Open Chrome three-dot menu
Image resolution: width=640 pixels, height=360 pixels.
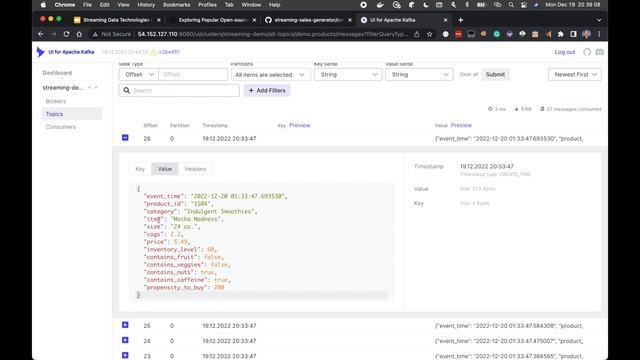599,34
